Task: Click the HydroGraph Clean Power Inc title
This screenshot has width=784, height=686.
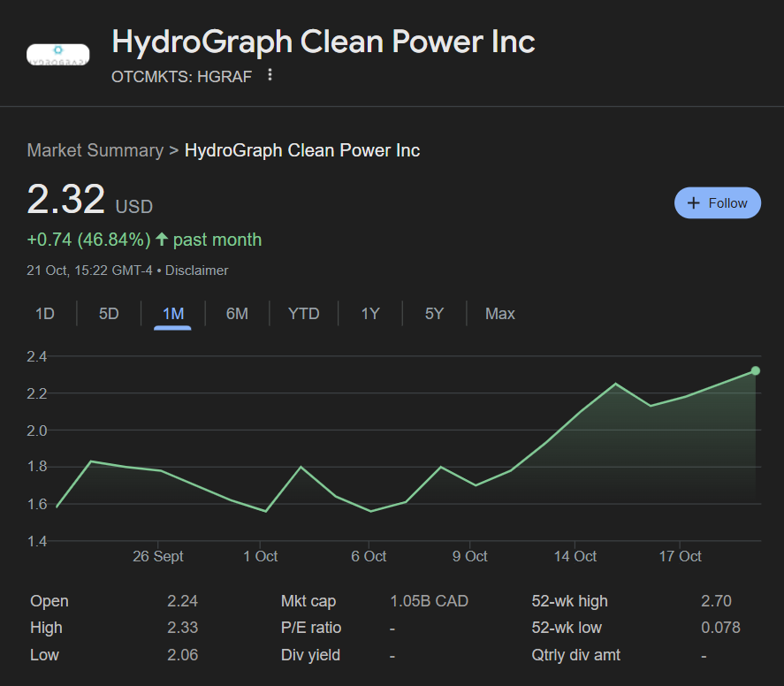Action: point(323,41)
